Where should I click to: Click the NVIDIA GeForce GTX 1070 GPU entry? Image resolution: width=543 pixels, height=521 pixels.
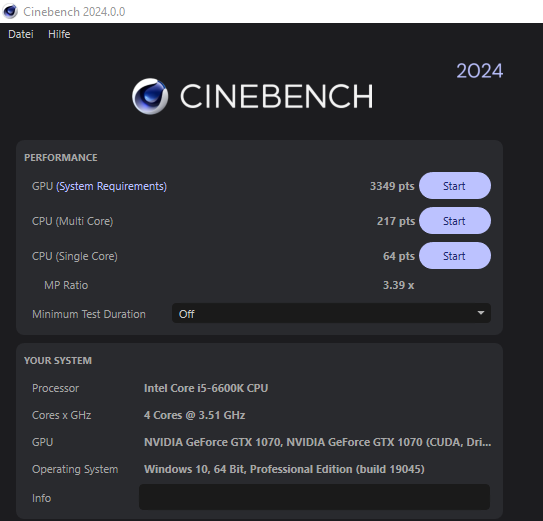(x=318, y=442)
